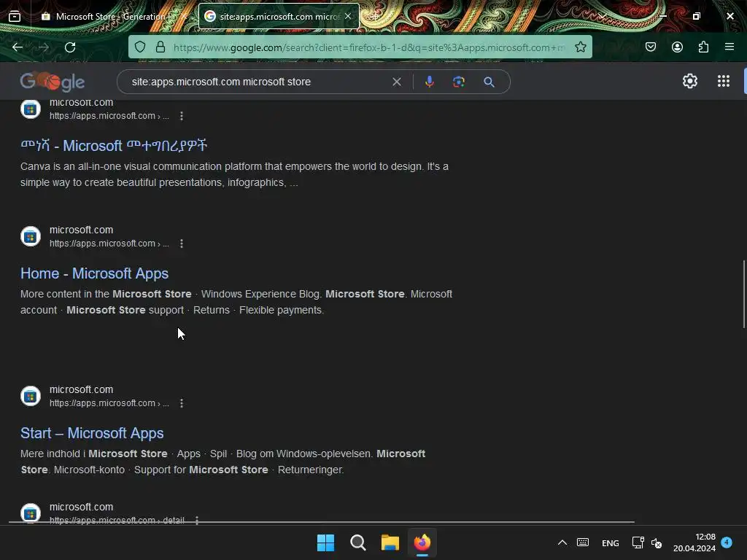747x560 pixels.
Task: Open the Firefox tracking protection shield
Action: coord(139,47)
